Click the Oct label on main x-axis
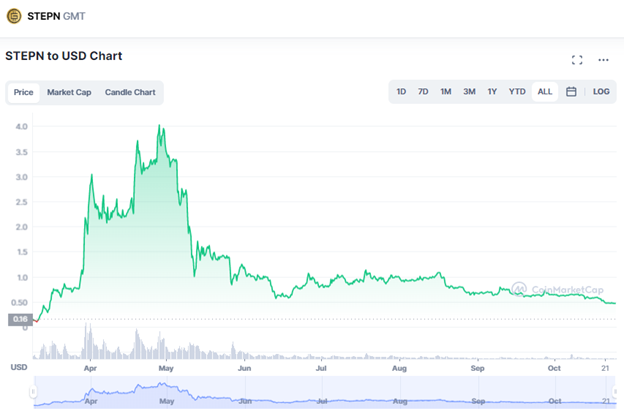 554,368
